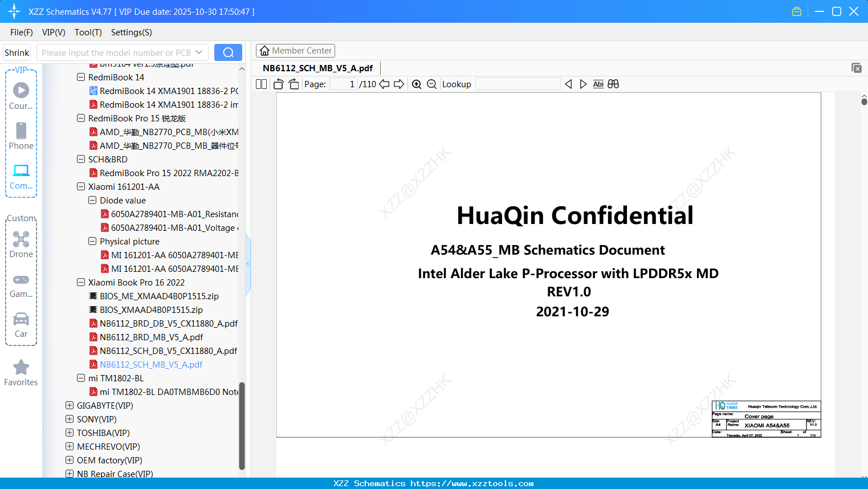This screenshot has width=868, height=489.
Task: Select the Phone category icon
Action: pos(21,136)
